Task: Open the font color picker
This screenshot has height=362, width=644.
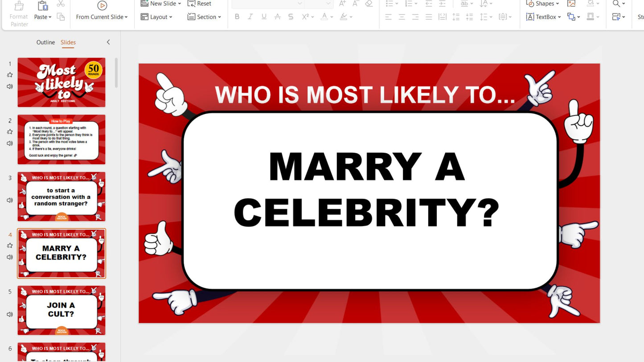Action: (x=326, y=16)
